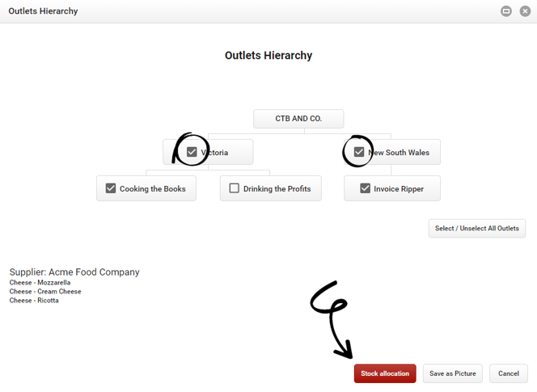Toggle the Invoice Ripper checkbox
Image resolution: width=537 pixels, height=392 pixels.
point(365,188)
